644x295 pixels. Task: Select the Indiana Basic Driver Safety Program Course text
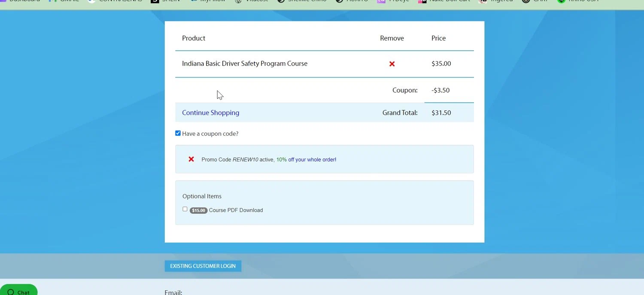[245, 64]
